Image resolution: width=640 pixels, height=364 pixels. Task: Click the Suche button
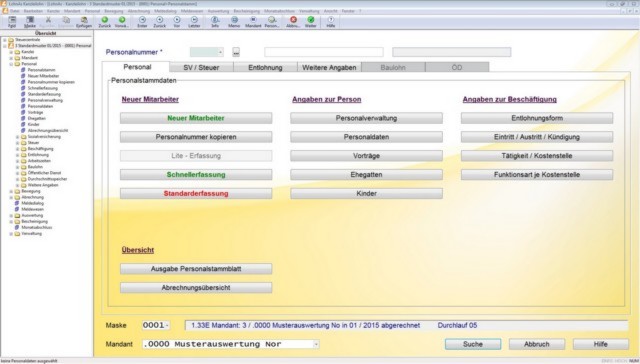pyautogui.click(x=473, y=344)
